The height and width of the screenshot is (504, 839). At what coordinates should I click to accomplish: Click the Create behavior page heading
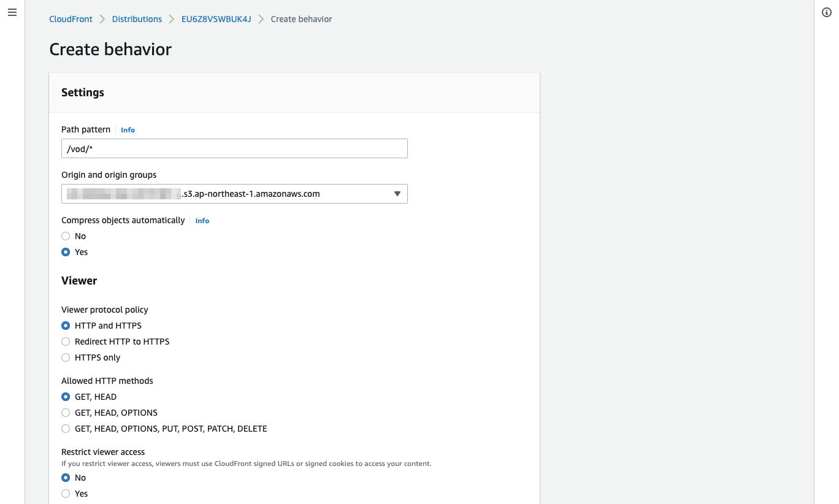click(110, 49)
